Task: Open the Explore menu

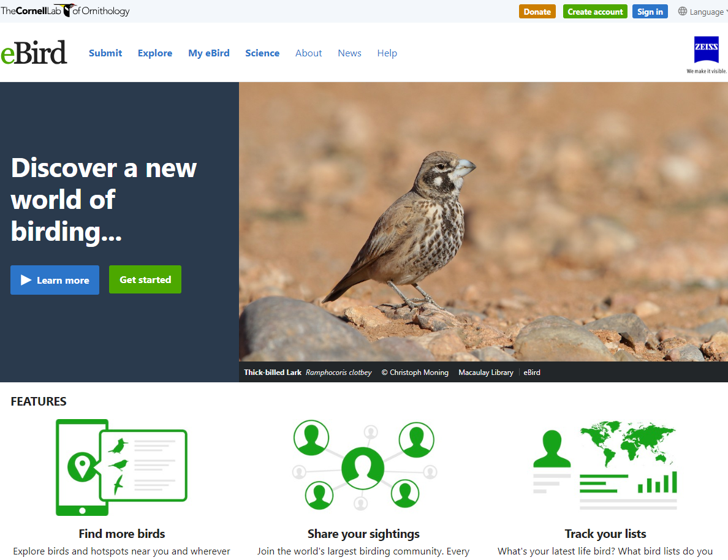Action: point(155,53)
